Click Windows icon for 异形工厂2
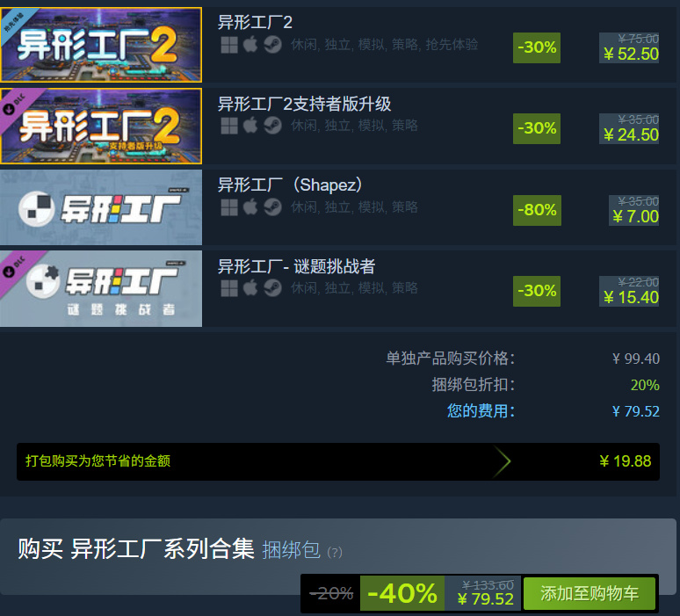680x616 pixels. pos(229,45)
